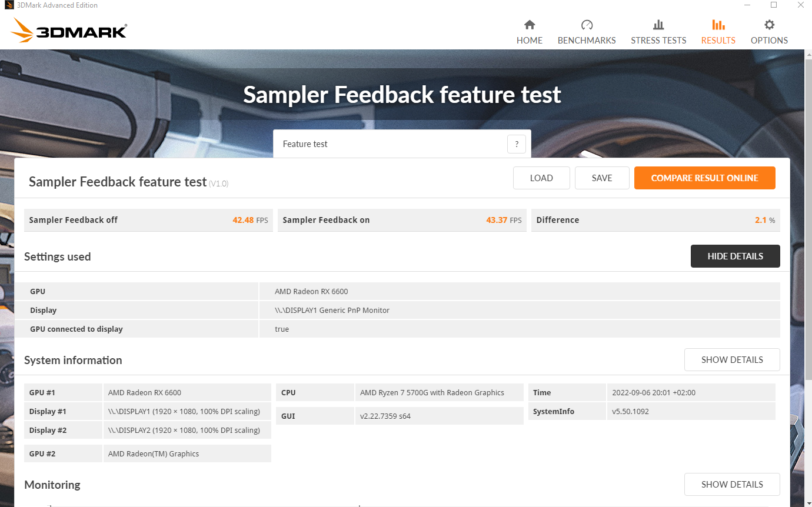Click HIDE DETAILS for Settings used
This screenshot has height=507, width=812.
735,256
